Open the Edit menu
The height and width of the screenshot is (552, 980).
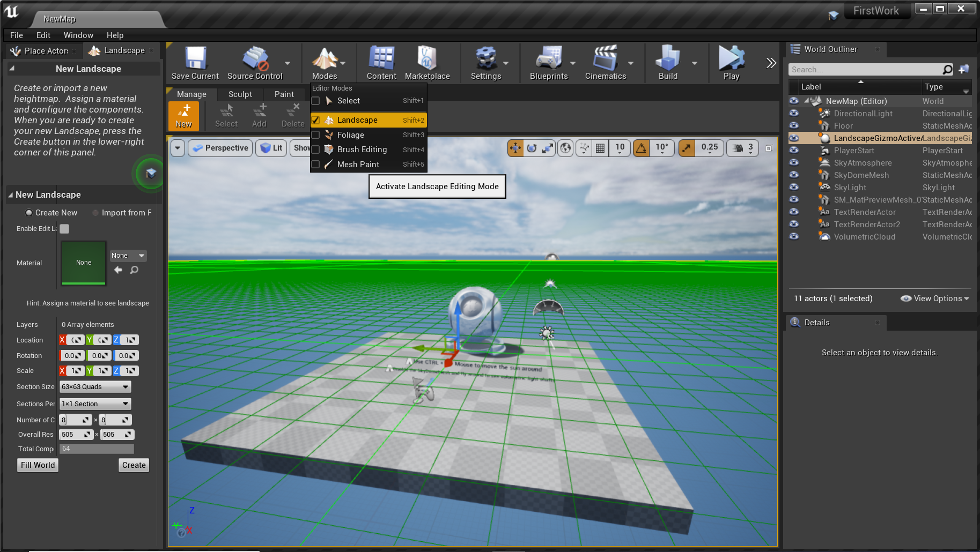pos(43,35)
